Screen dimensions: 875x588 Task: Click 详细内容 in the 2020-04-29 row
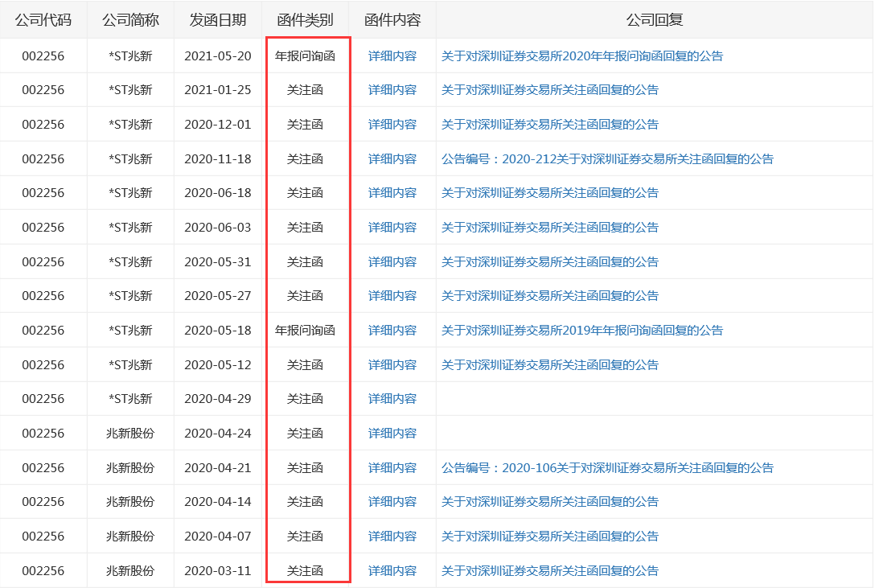392,399
